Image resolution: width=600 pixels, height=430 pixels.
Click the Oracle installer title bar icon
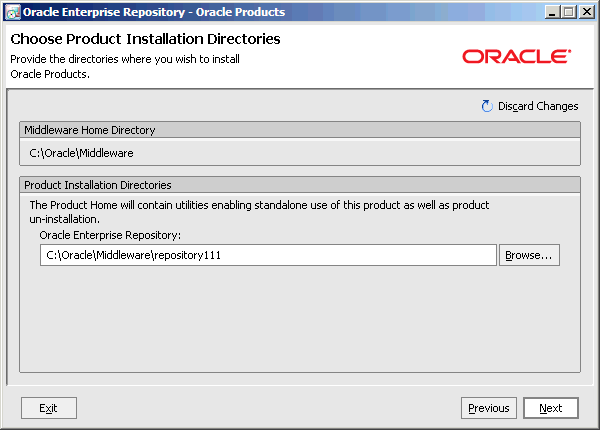(x=13, y=12)
